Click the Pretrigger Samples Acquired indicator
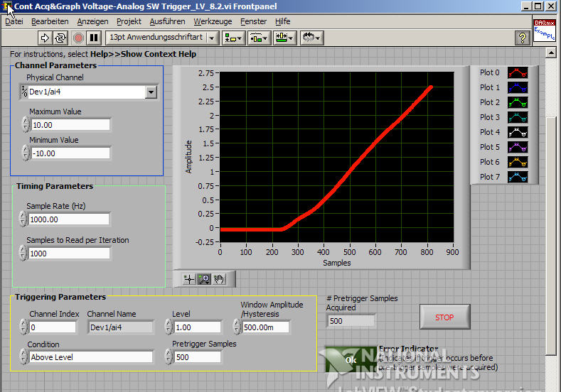This screenshot has width=561, height=392. pos(351,321)
